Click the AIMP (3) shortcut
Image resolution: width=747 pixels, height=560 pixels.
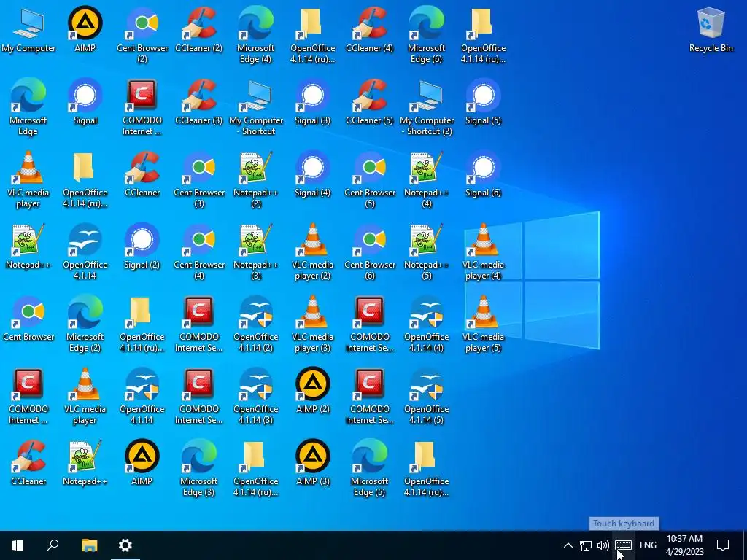tap(312, 463)
